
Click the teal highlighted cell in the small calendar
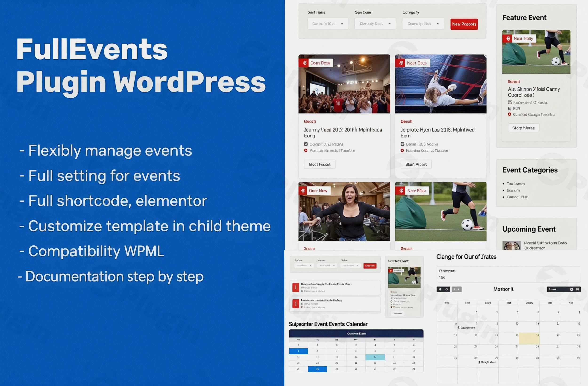tap(375, 357)
